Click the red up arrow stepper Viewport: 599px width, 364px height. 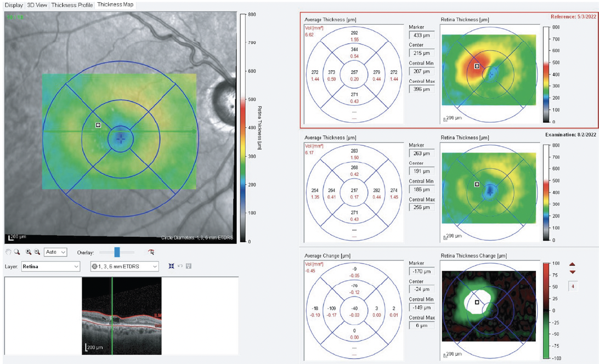[572, 264]
